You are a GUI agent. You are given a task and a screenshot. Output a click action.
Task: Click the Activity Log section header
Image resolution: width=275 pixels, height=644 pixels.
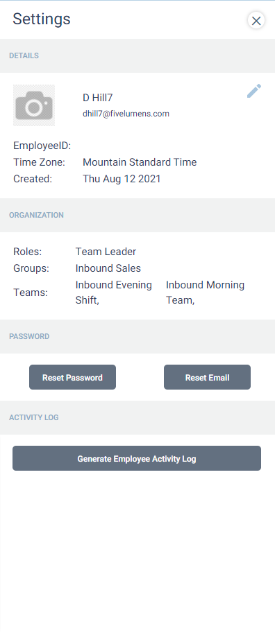[x=34, y=417]
